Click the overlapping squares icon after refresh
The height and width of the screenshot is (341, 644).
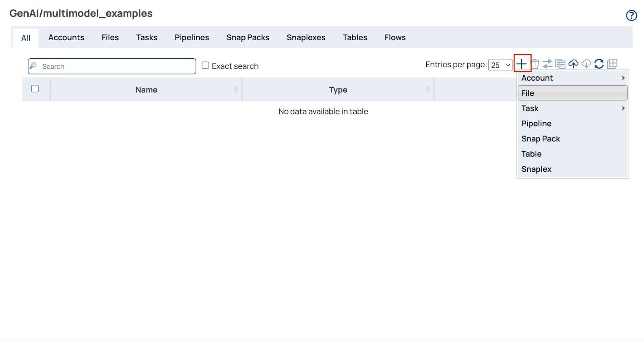click(612, 64)
